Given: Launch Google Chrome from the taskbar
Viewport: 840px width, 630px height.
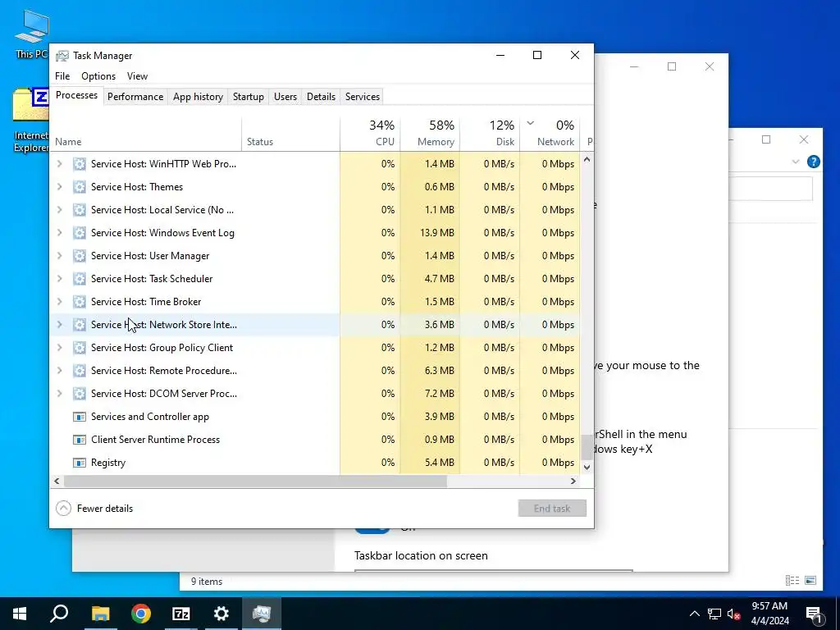Looking at the screenshot, I should pyautogui.click(x=141, y=614).
